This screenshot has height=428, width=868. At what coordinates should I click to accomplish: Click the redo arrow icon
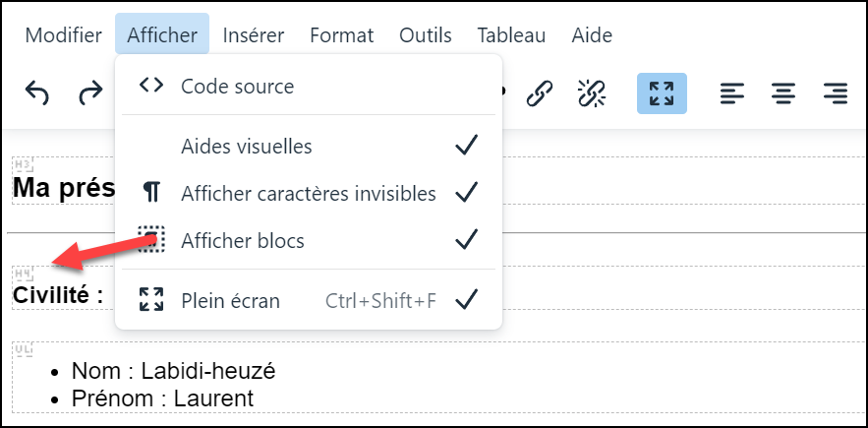[x=90, y=93]
